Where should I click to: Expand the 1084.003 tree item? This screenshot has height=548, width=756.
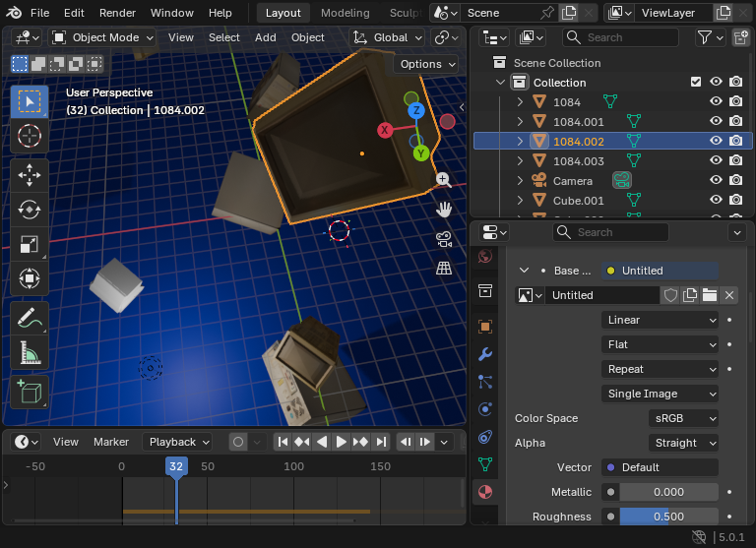tap(520, 161)
